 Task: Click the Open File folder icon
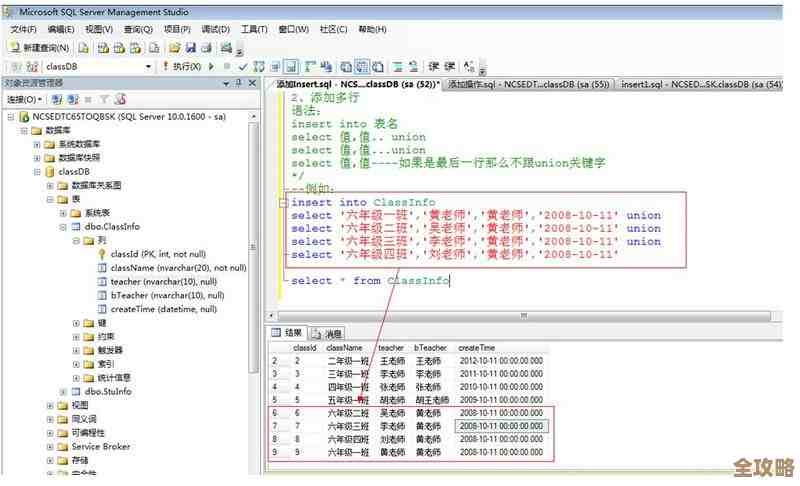[x=174, y=48]
